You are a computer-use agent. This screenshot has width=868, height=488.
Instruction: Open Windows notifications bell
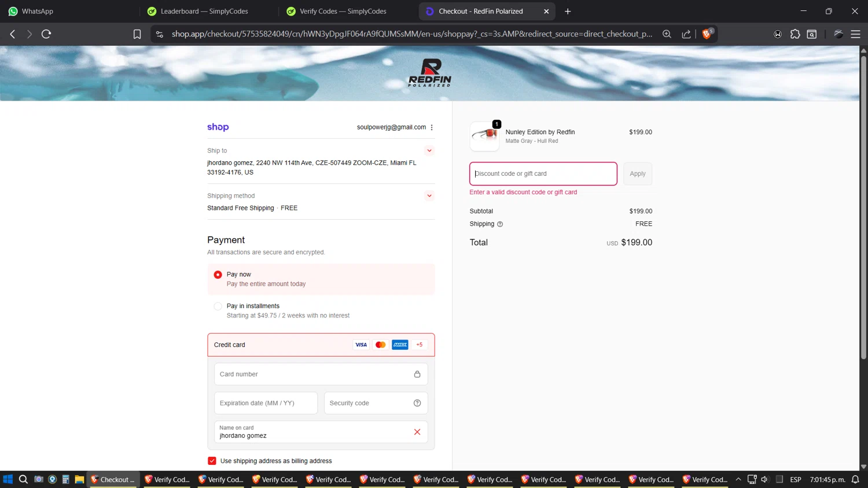pos(855,479)
